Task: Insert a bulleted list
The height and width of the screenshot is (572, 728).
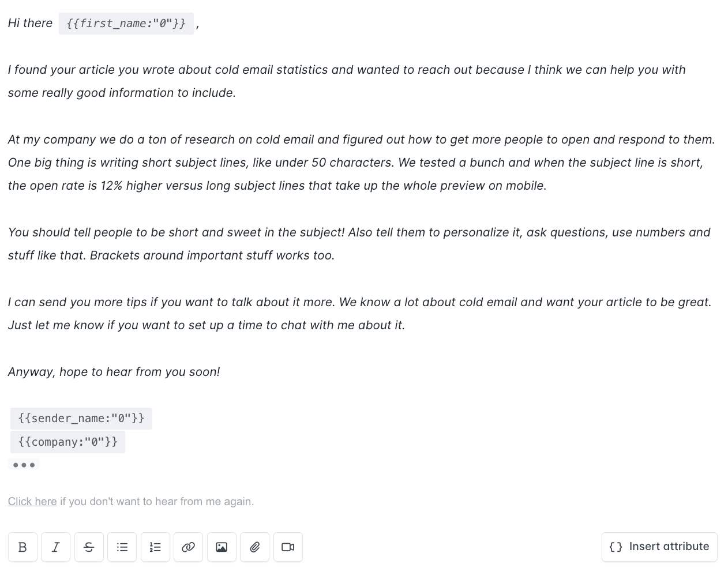Action: (122, 547)
